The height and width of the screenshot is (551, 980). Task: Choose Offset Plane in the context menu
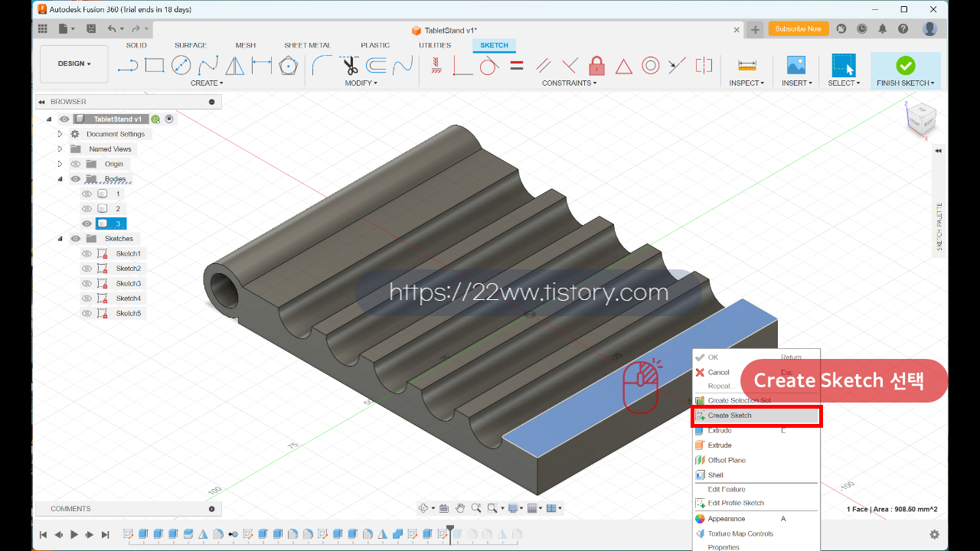756,460
